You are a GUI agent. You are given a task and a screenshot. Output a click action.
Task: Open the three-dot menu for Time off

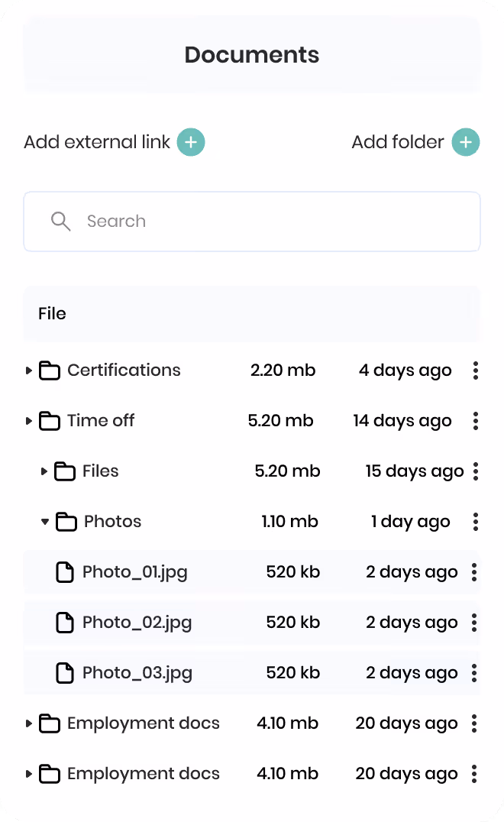[475, 421]
